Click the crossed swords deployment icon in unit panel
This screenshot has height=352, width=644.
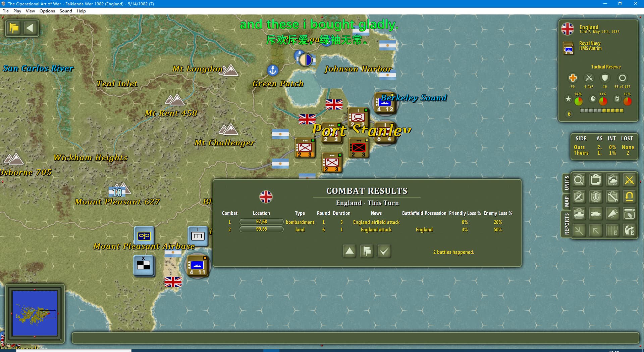tap(589, 78)
